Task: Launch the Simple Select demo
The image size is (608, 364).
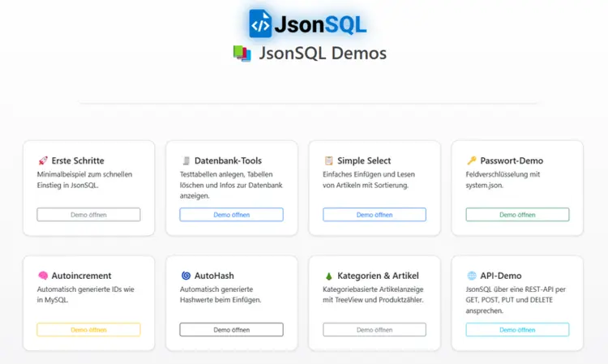Action: click(x=374, y=215)
